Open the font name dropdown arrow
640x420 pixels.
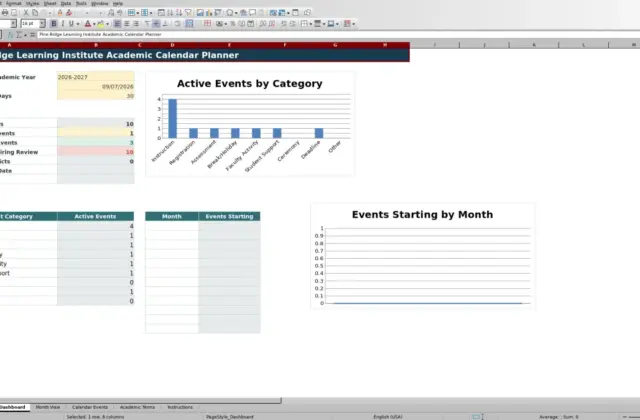[x=13, y=24]
